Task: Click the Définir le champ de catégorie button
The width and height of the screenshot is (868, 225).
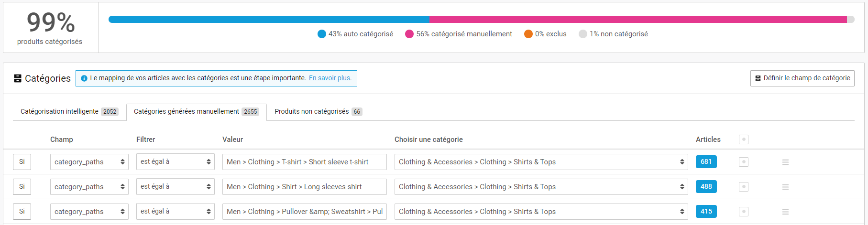Action: tap(802, 78)
